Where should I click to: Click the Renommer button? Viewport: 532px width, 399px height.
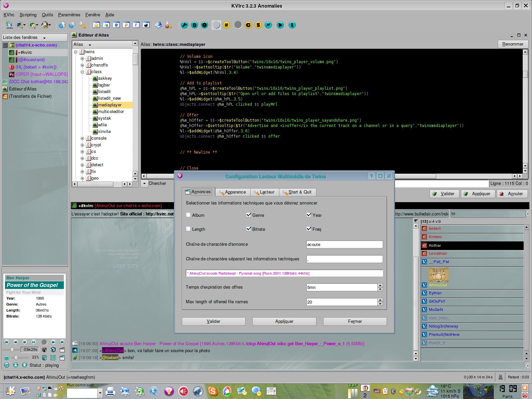coord(512,44)
